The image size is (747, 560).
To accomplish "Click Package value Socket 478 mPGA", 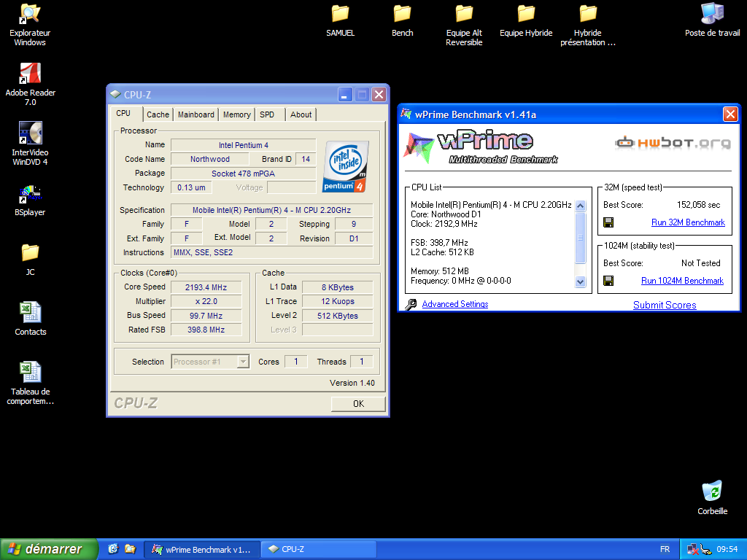I will [243, 174].
